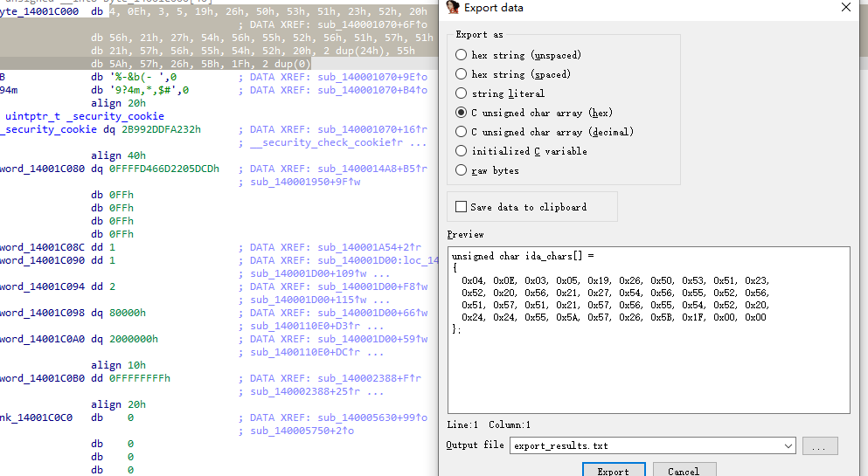Expand the Output file dropdown arrow

click(x=787, y=445)
